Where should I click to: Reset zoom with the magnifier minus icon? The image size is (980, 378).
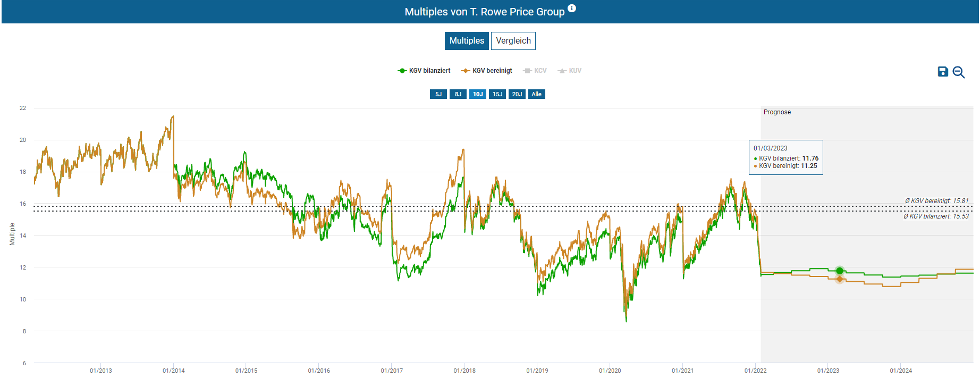coord(959,72)
